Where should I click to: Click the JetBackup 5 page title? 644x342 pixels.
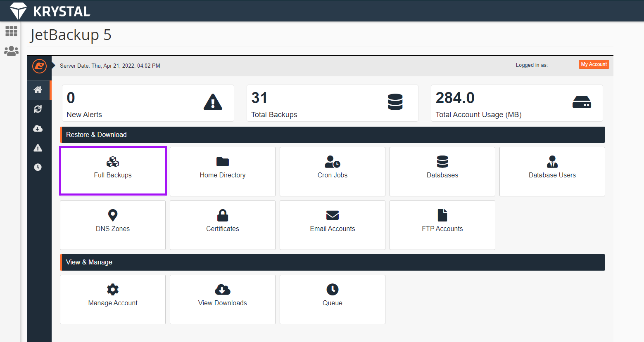[71, 35]
